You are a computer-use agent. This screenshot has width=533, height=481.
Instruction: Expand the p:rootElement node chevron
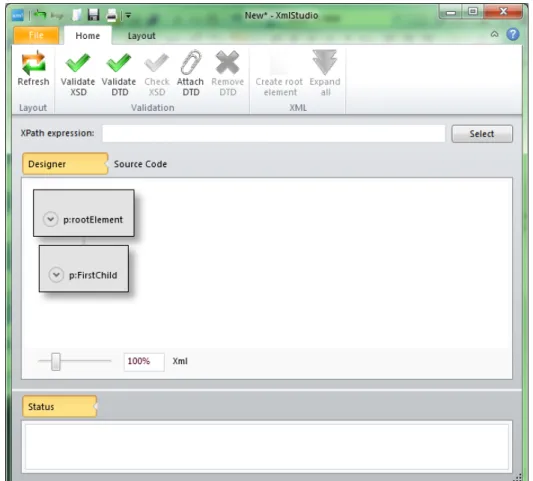coord(50,219)
